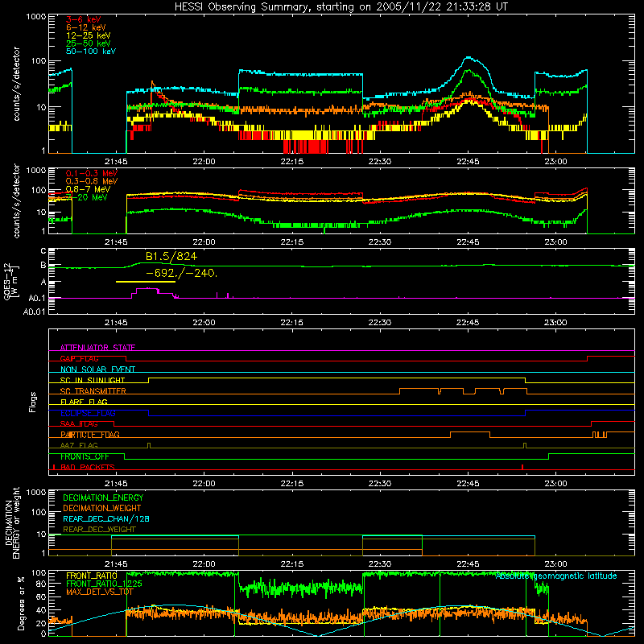The image size is (644, 644).
Task: Click the 21:45 tick label under the GOES panel
Action: pos(116,323)
